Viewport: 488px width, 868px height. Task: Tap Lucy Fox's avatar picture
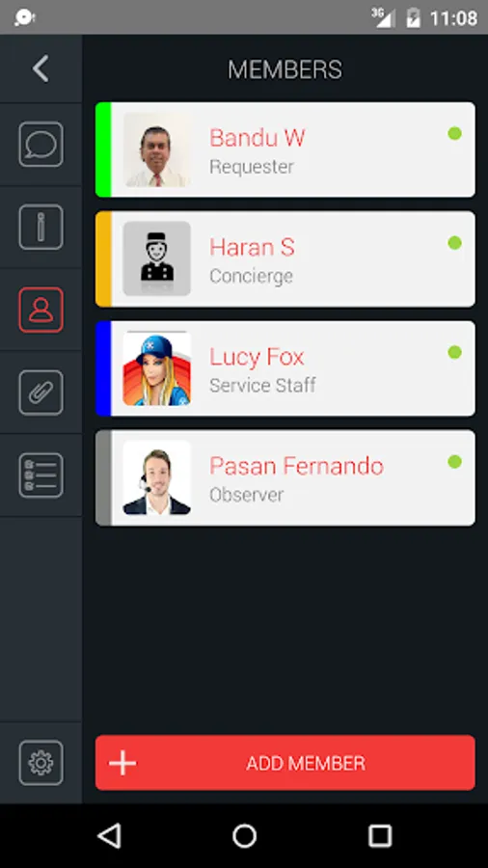(x=157, y=368)
